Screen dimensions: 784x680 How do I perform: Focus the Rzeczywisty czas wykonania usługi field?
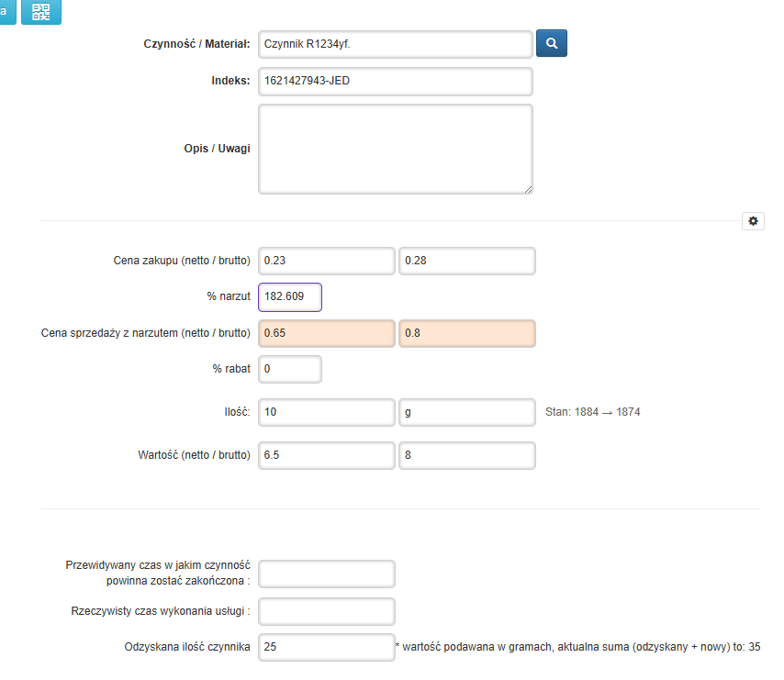(326, 611)
